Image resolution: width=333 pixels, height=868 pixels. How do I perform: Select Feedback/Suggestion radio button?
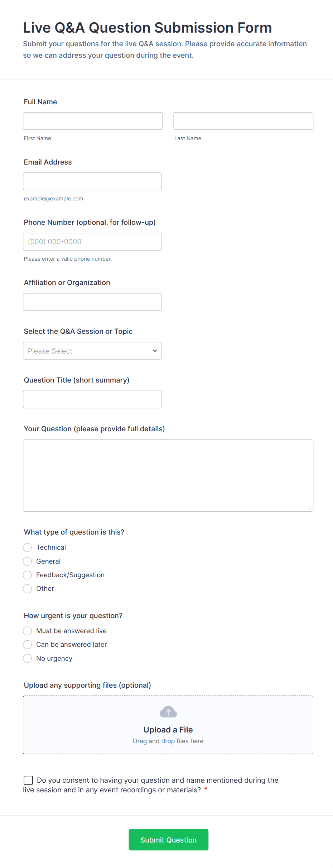tap(28, 575)
